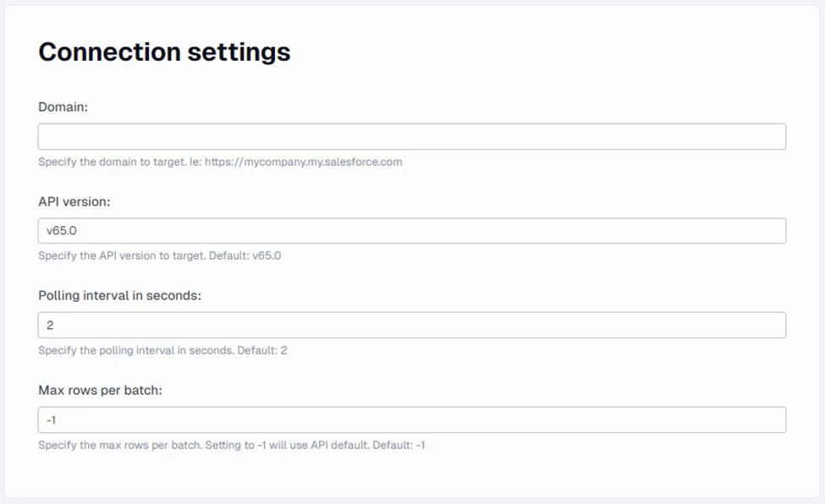The image size is (825, 504).
Task: Click the -1 value inside the input box
Action: click(52, 420)
